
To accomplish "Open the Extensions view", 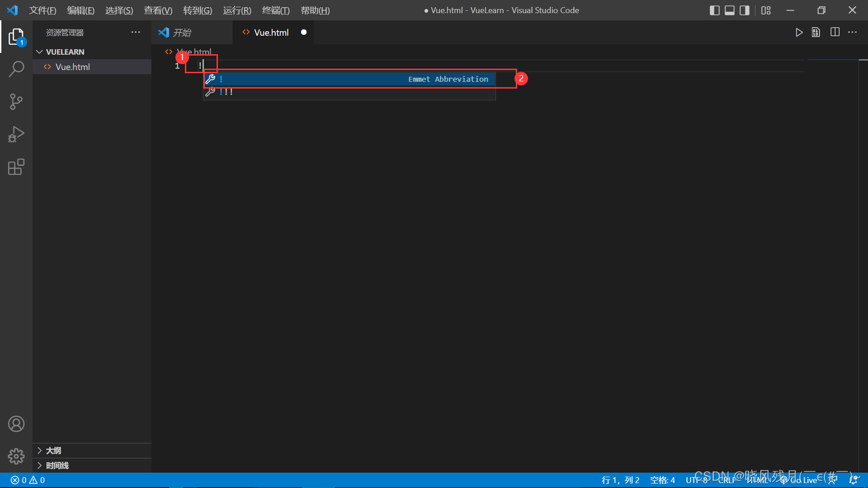I will click(16, 167).
